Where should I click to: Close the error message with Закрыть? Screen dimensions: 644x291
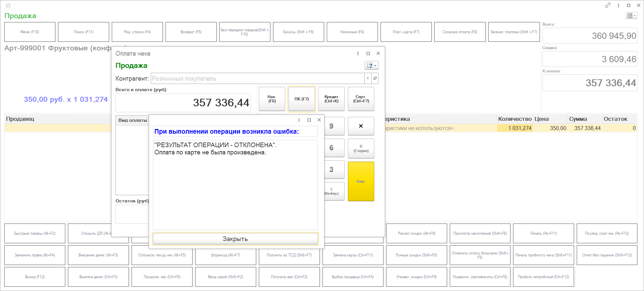[235, 239]
